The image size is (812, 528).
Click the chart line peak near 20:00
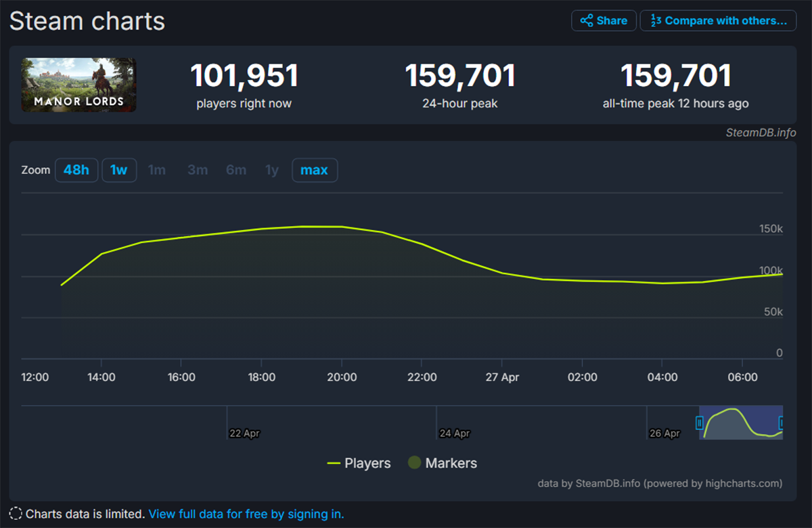[342, 227]
